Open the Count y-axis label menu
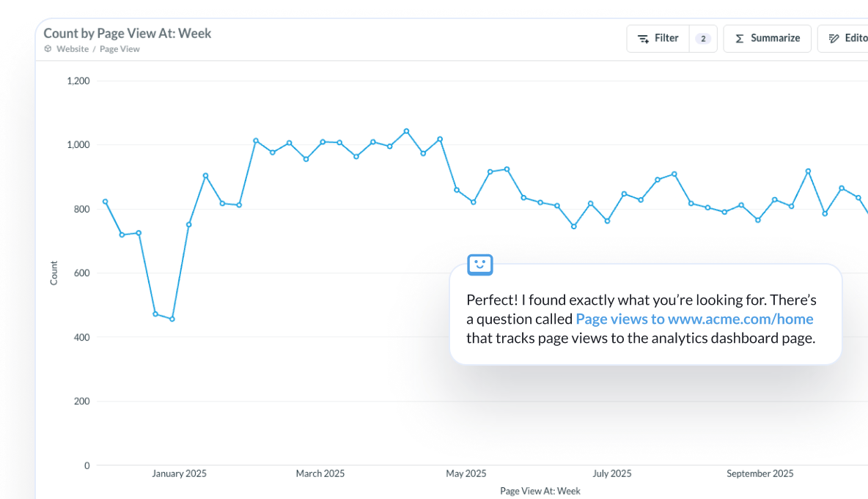The height and width of the screenshot is (499, 868). [54, 273]
